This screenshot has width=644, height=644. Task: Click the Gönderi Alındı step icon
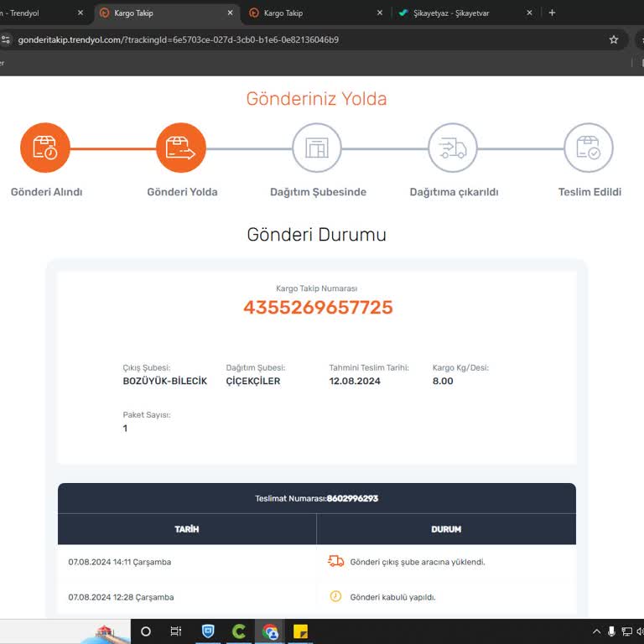coord(45,148)
